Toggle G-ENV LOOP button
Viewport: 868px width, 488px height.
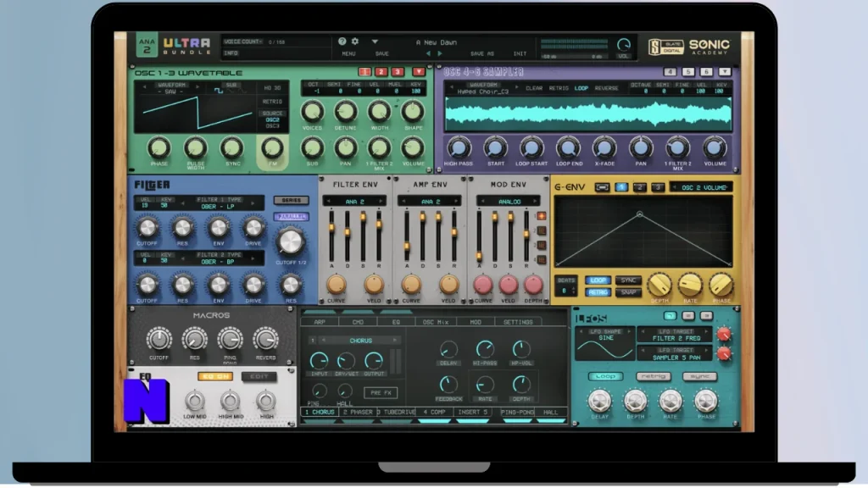click(598, 280)
